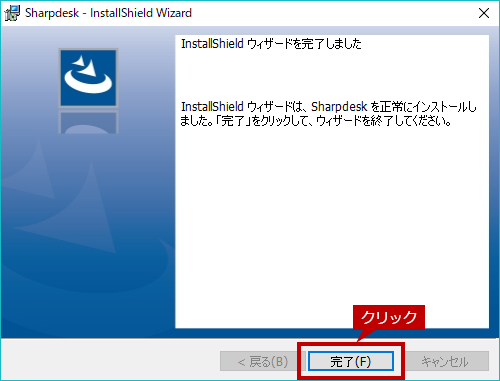Screen dimensions: 500x381
Task: Close the InstallShield Wizard window
Action: (x=484, y=13)
